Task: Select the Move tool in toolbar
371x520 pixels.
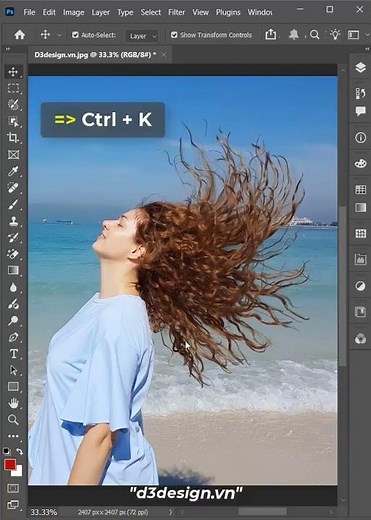Action: (x=13, y=72)
